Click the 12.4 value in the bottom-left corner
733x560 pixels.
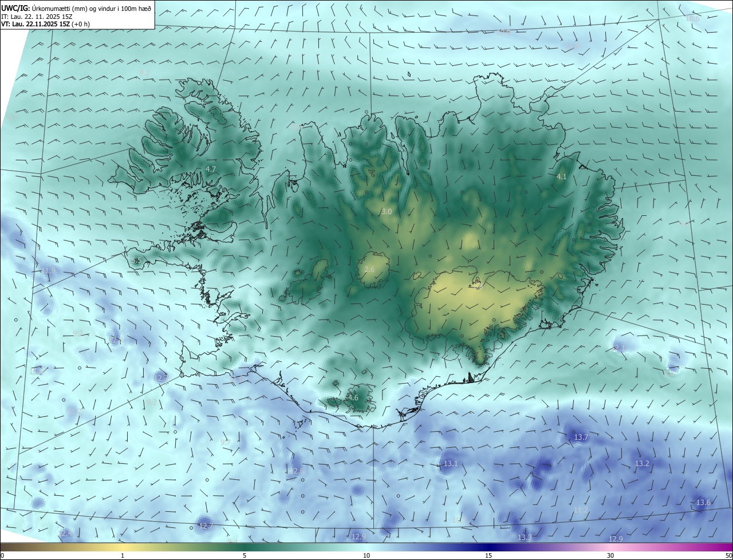pos(66,534)
